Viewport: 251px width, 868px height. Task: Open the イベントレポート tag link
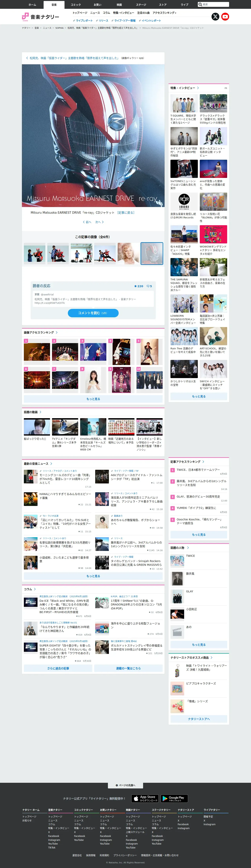pos(150,21)
